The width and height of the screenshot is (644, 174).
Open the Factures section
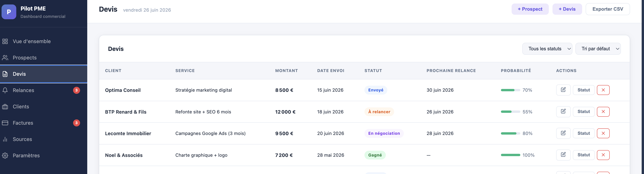[x=43, y=123]
